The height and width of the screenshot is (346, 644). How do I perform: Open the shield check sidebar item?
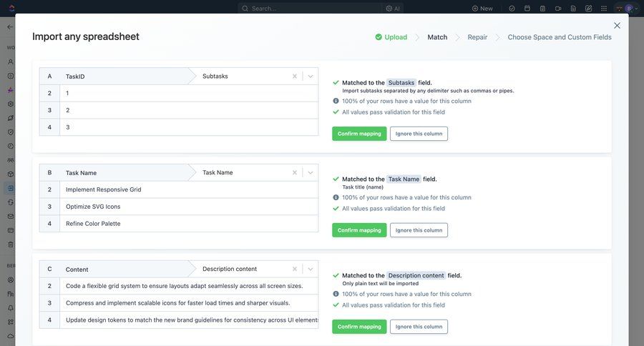(x=11, y=132)
